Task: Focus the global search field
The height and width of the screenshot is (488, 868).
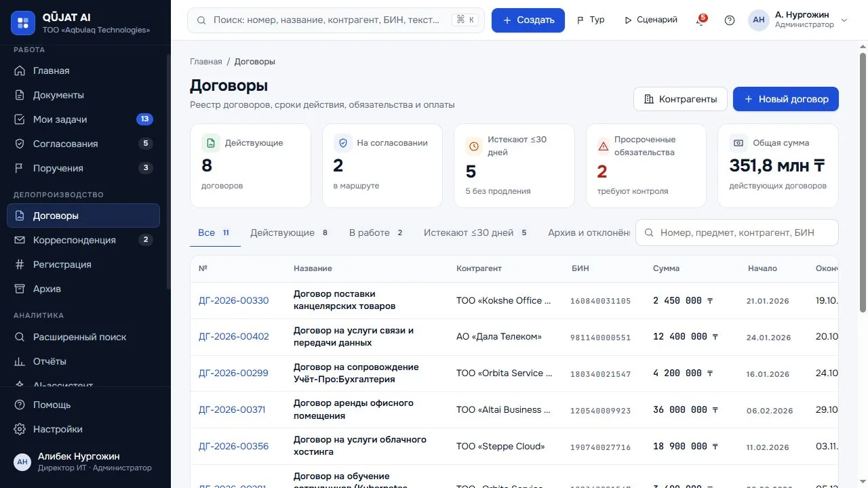Action: (x=336, y=20)
